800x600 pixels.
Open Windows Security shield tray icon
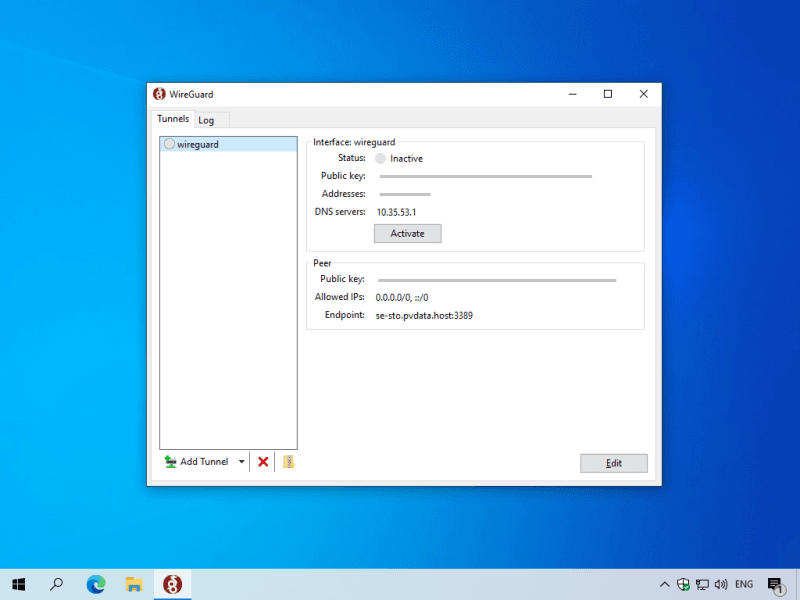[x=684, y=584]
